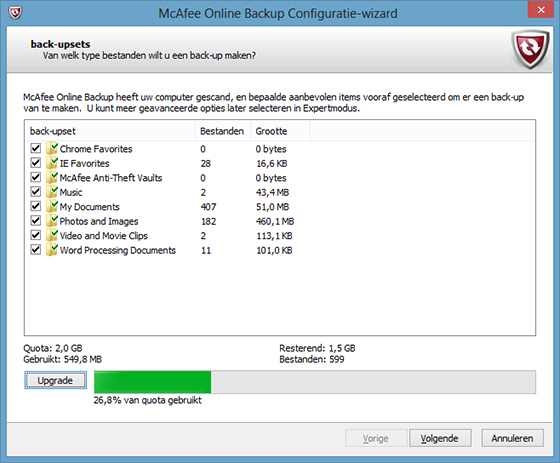560x463 pixels.
Task: Click the McAfee backup shield logo
Action: (x=530, y=49)
